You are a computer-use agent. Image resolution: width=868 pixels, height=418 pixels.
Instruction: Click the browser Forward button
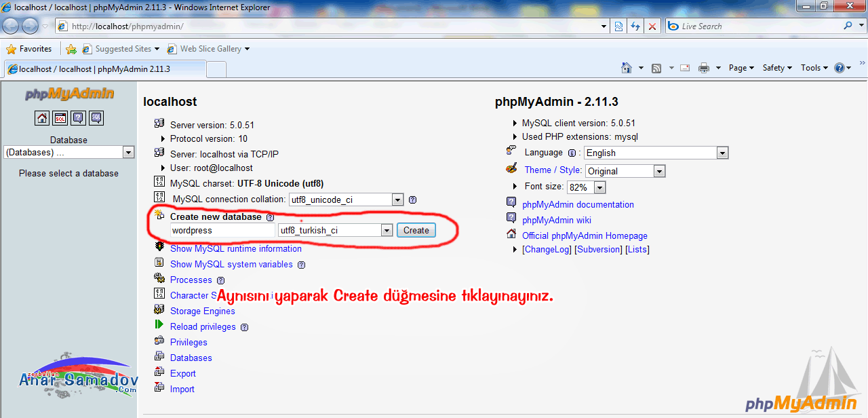31,26
